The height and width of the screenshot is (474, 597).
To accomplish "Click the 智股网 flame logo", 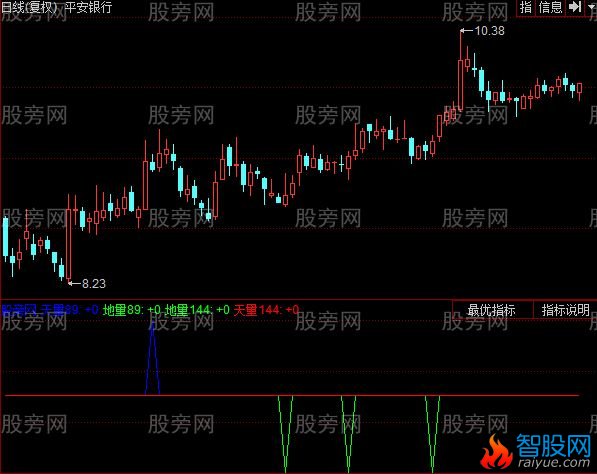I will 536,451.
